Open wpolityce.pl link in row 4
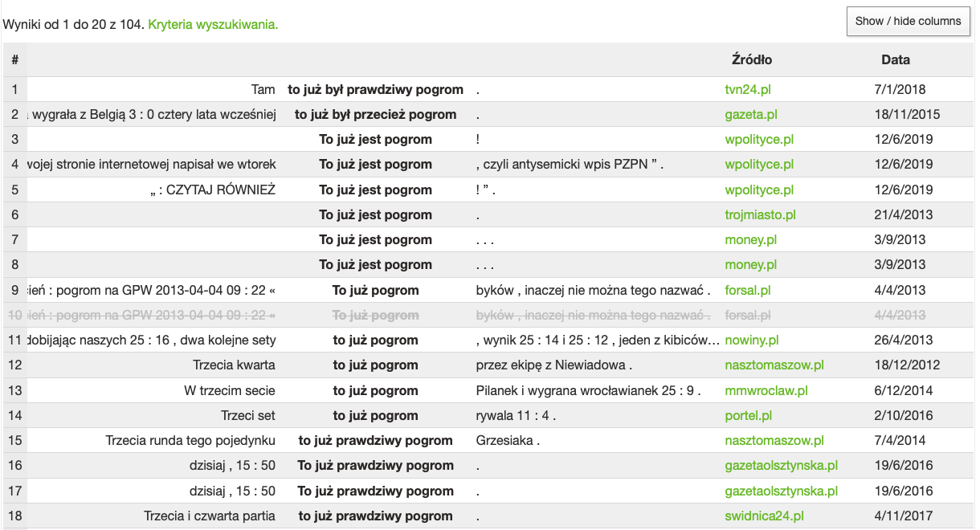This screenshot has width=980, height=530. click(x=759, y=164)
